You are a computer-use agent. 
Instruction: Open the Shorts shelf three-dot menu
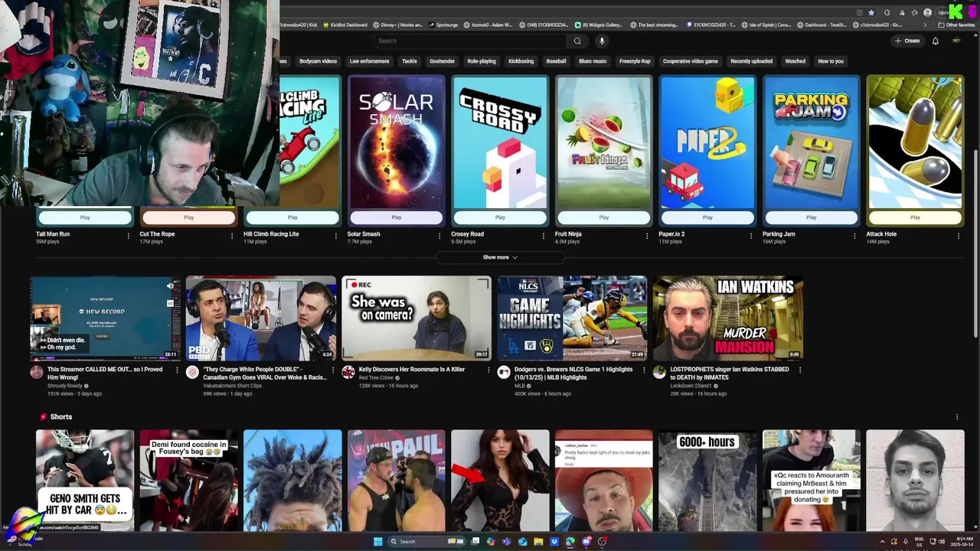[x=956, y=417]
